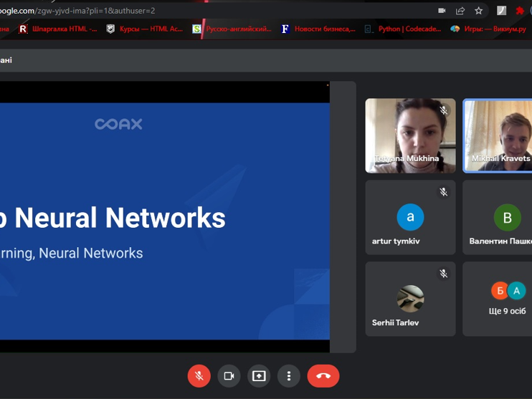The image size is (532, 399).
Task: Open the Python | Codecademy bookmark
Action: point(403,29)
